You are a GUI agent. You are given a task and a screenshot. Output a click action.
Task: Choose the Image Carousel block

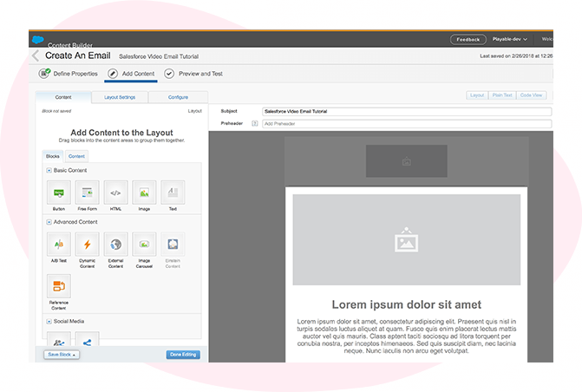pyautogui.click(x=144, y=245)
